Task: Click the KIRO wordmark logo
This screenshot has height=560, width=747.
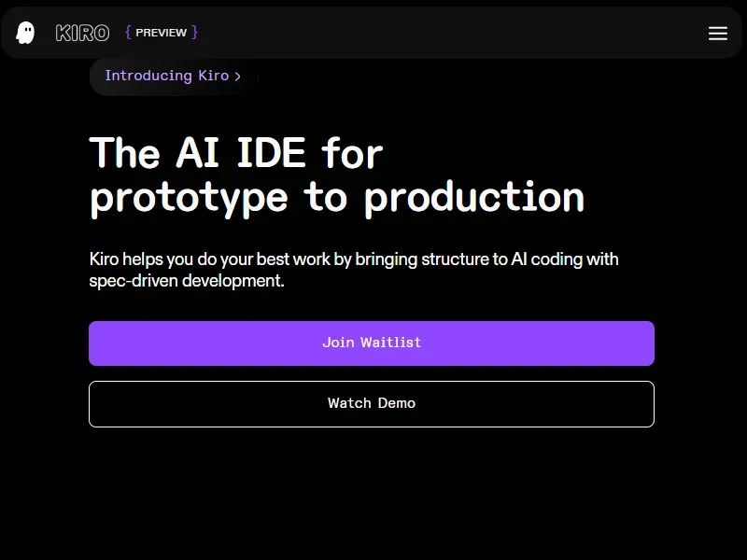Action: tap(82, 33)
